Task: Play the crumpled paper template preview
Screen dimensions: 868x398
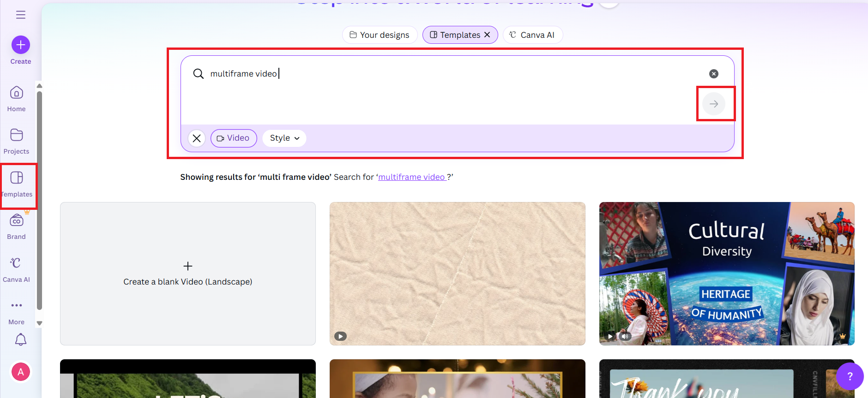Action: coord(341,336)
